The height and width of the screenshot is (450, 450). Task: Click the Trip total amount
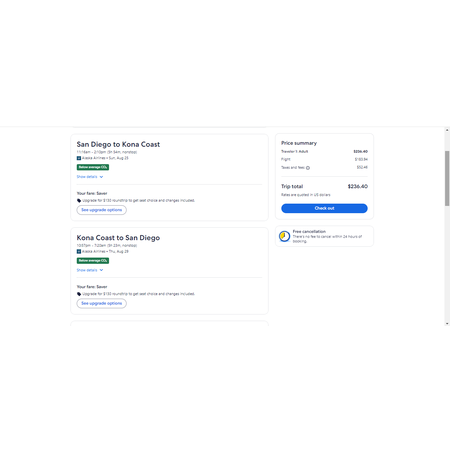358,186
